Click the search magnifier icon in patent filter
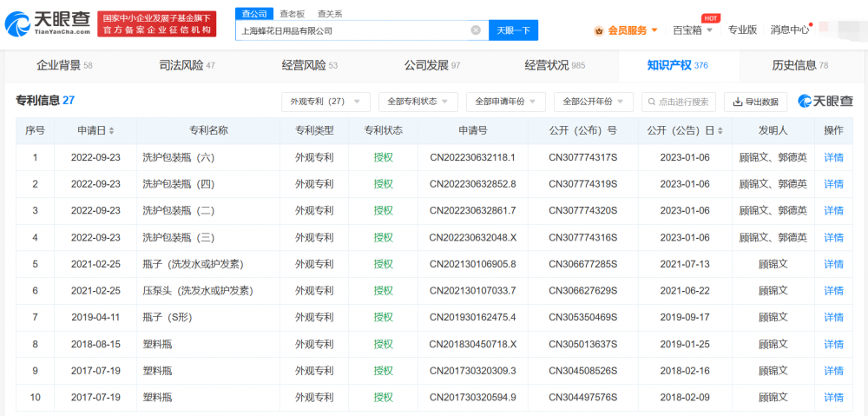This screenshot has width=868, height=416. (x=651, y=102)
